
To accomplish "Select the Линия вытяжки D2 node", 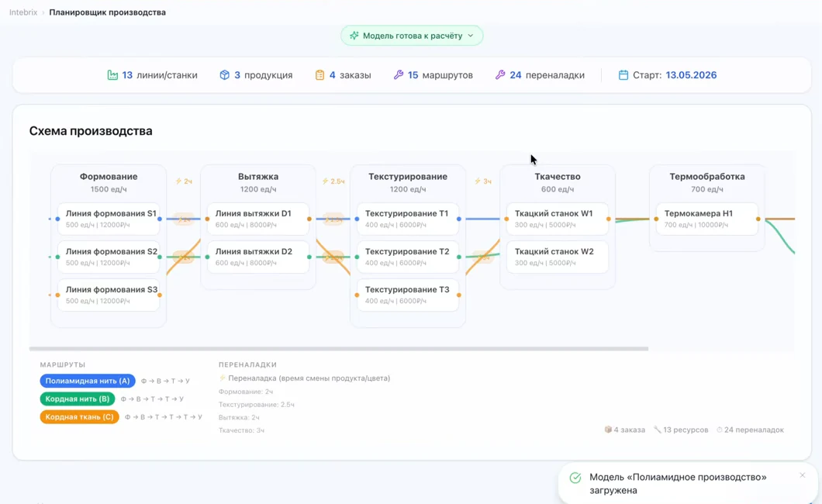I will click(x=258, y=257).
